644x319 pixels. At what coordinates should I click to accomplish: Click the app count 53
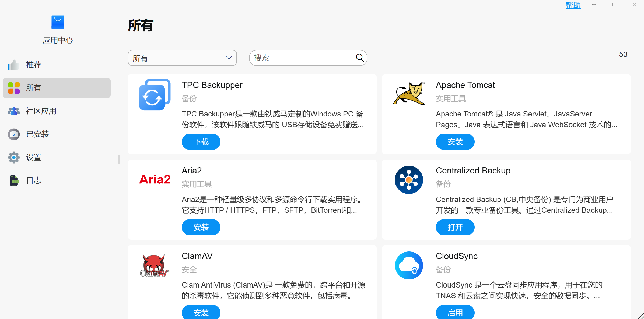pos(623,55)
